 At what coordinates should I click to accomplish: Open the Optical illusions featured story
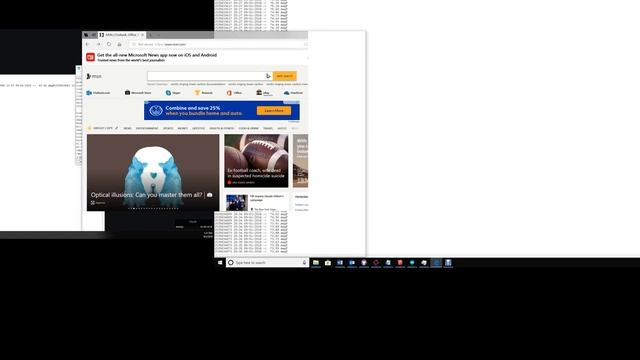click(153, 173)
